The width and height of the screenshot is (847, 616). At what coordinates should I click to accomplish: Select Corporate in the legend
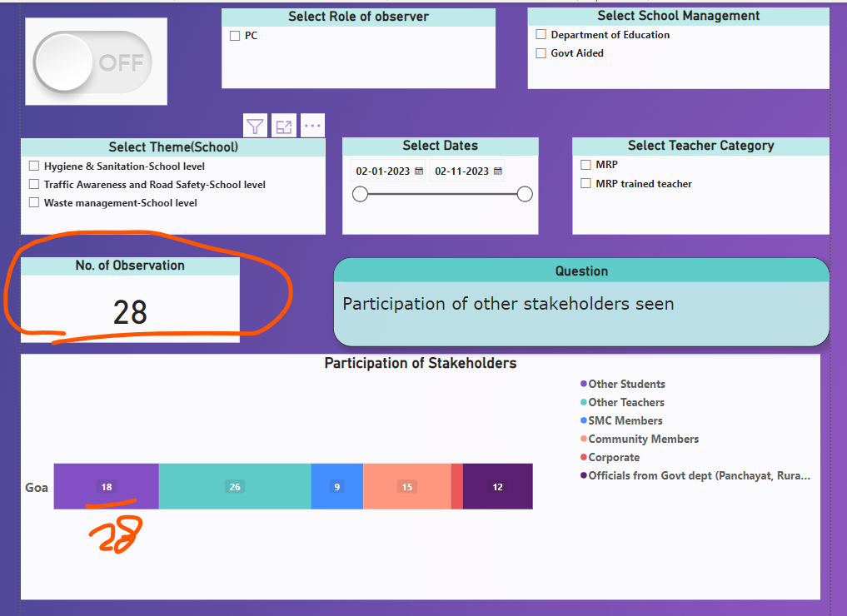point(610,457)
